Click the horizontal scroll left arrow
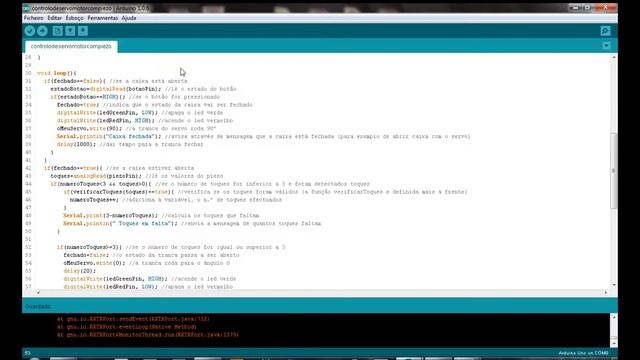Image resolution: width=640 pixels, height=360 pixels. 38,292
